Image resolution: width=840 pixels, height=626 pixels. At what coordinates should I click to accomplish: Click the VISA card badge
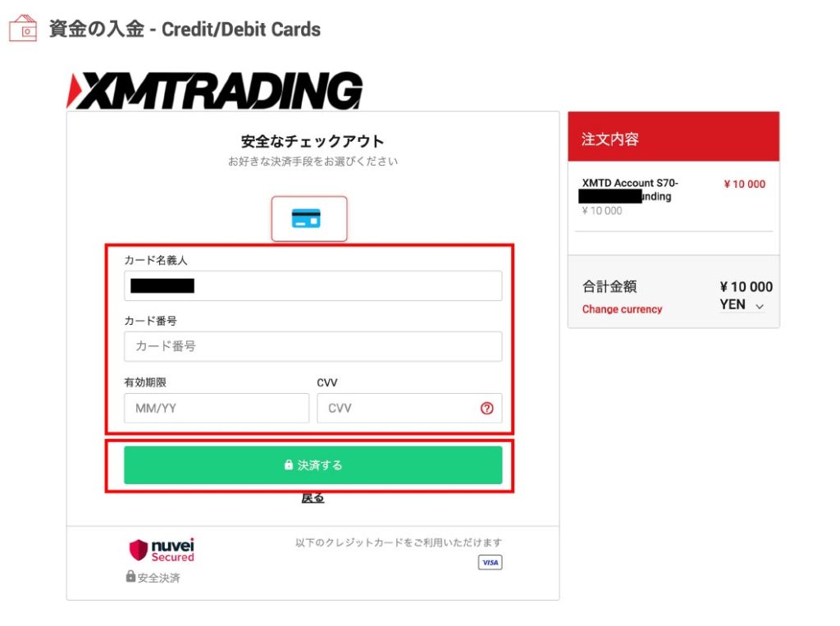tap(490, 562)
